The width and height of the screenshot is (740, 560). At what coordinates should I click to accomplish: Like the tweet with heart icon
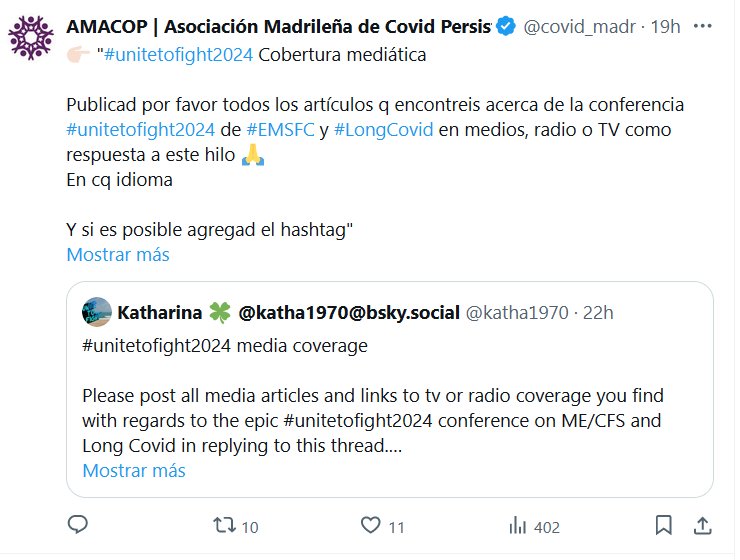pyautogui.click(x=371, y=526)
